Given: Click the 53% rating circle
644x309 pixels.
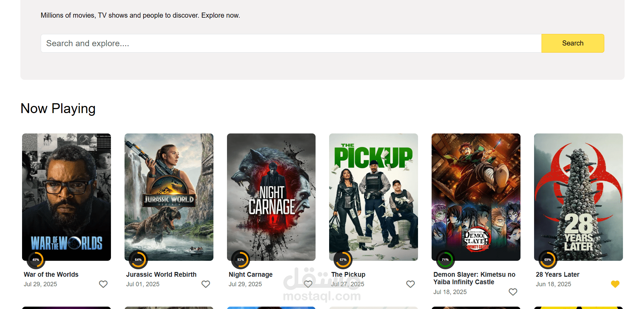Looking at the screenshot, I should click(x=241, y=260).
